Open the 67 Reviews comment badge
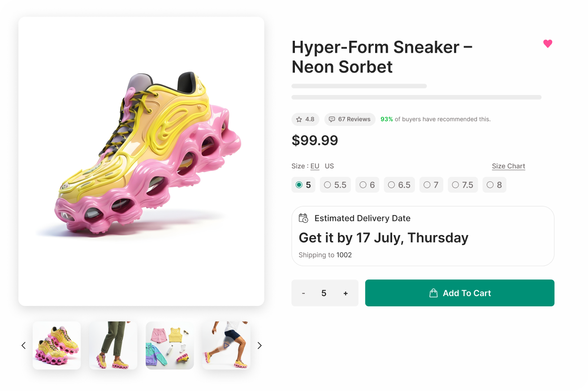Image resolution: width=588 pixels, height=391 pixels. coord(350,119)
